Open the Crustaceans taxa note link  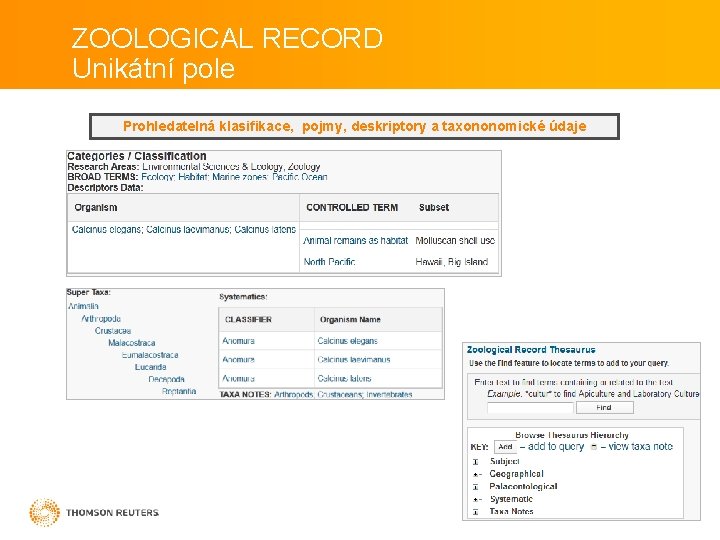[340, 394]
